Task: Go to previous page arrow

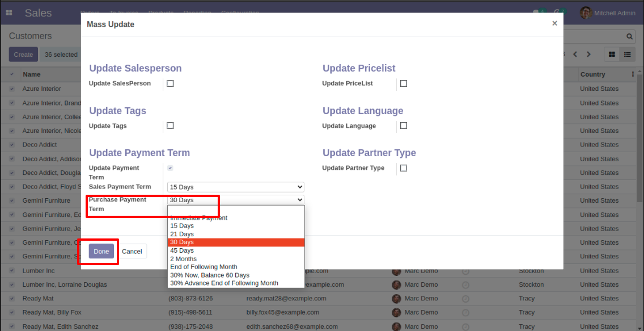Action: [575, 55]
